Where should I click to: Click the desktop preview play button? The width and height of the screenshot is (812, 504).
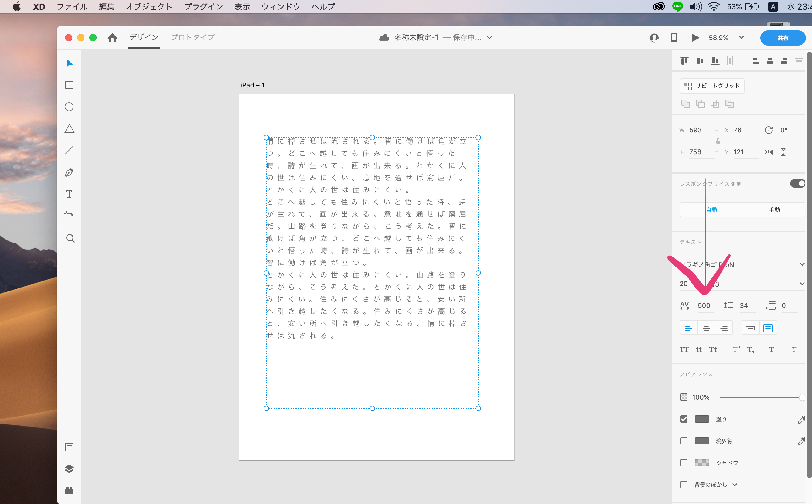tap(695, 38)
